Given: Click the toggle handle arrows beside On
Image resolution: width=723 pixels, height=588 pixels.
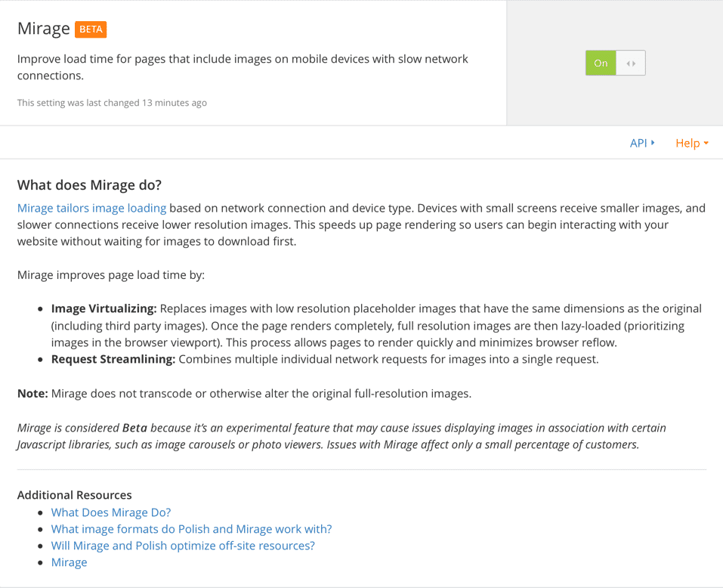Looking at the screenshot, I should [x=631, y=63].
